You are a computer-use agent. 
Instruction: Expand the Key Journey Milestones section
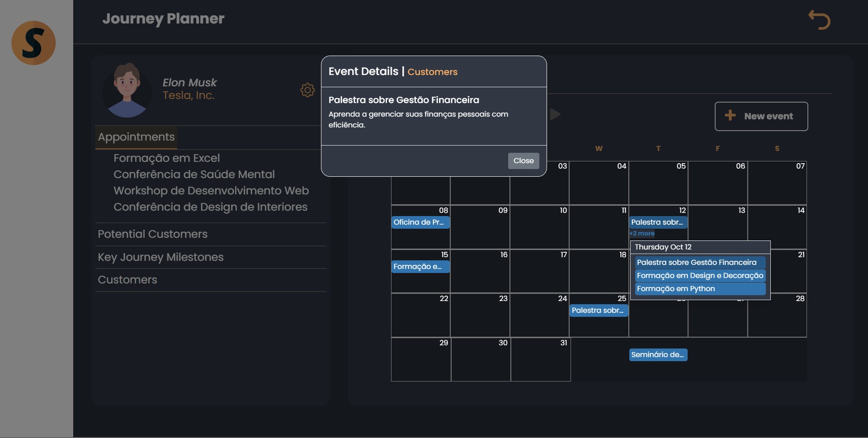coord(160,257)
